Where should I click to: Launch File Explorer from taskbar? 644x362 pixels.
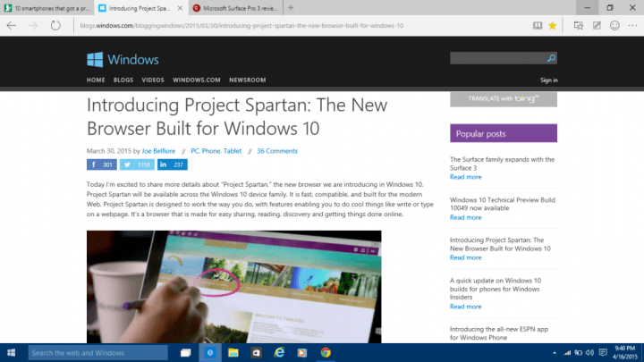point(233,352)
